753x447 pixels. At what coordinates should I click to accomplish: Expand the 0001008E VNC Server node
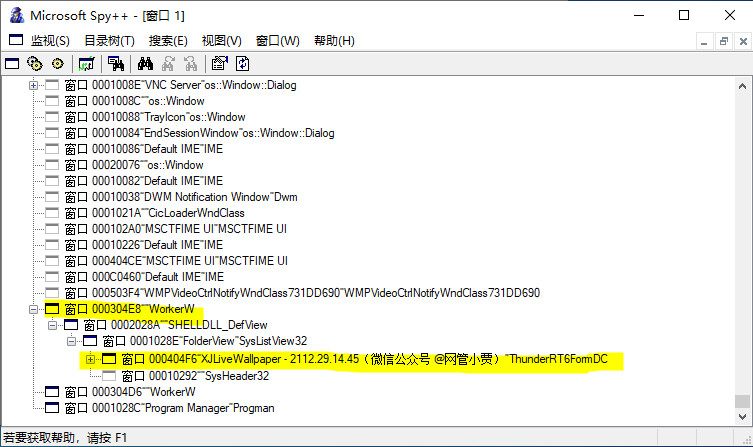click(x=33, y=85)
